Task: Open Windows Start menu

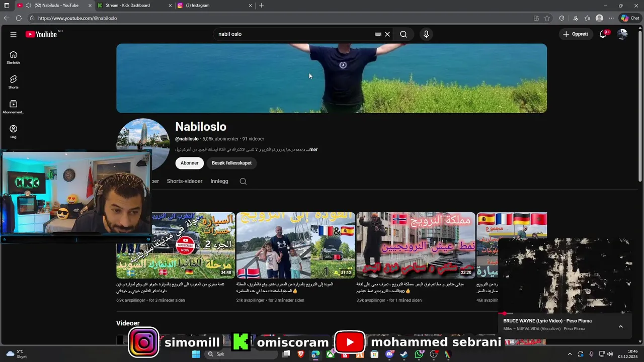Action: click(x=196, y=354)
